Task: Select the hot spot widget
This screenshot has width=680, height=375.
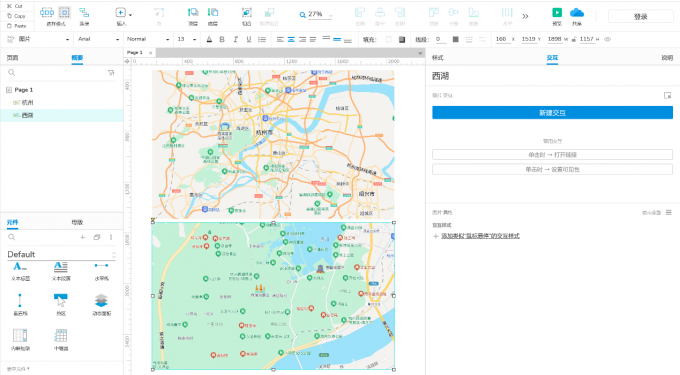Action: coord(61,303)
